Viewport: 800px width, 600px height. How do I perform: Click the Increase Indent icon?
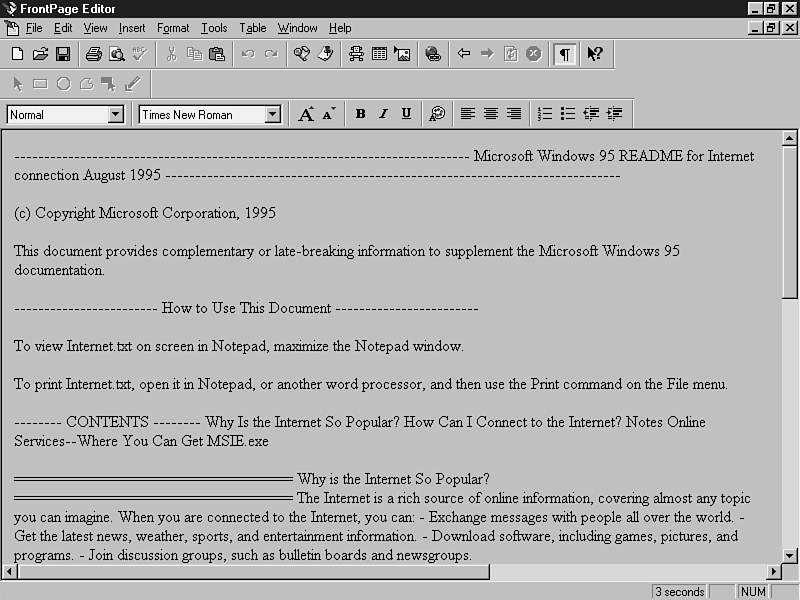(x=614, y=114)
